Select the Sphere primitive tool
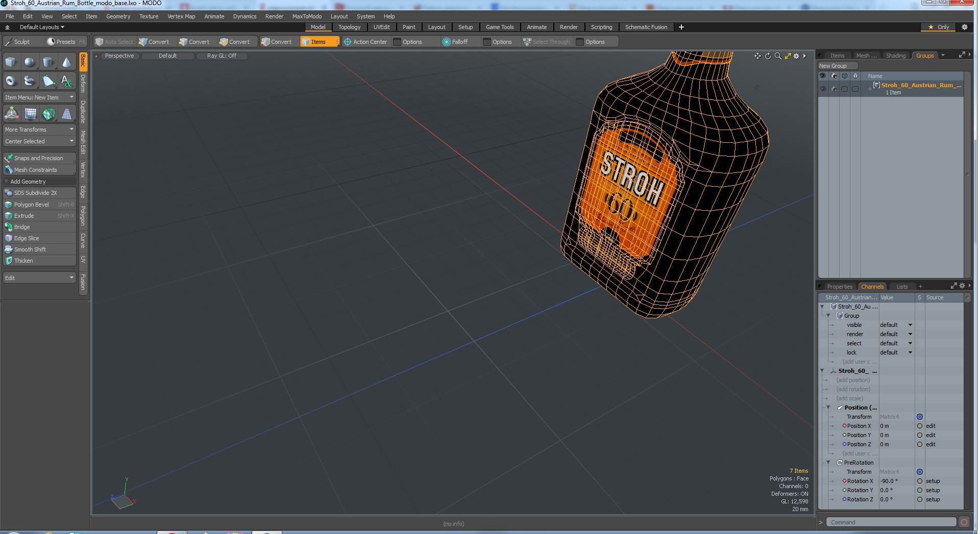This screenshot has width=980, height=534. coord(30,62)
